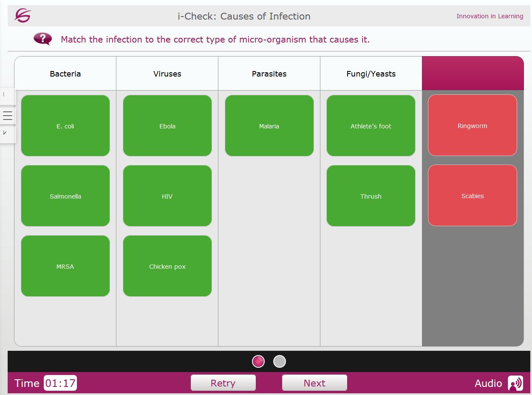
Task: Select the MRSA card
Action: tap(65, 266)
